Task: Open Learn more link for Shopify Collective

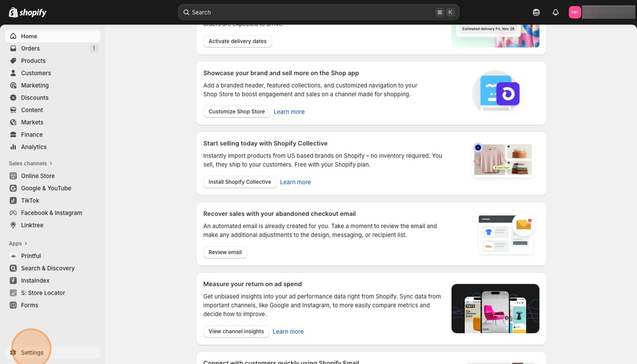Action: point(295,182)
